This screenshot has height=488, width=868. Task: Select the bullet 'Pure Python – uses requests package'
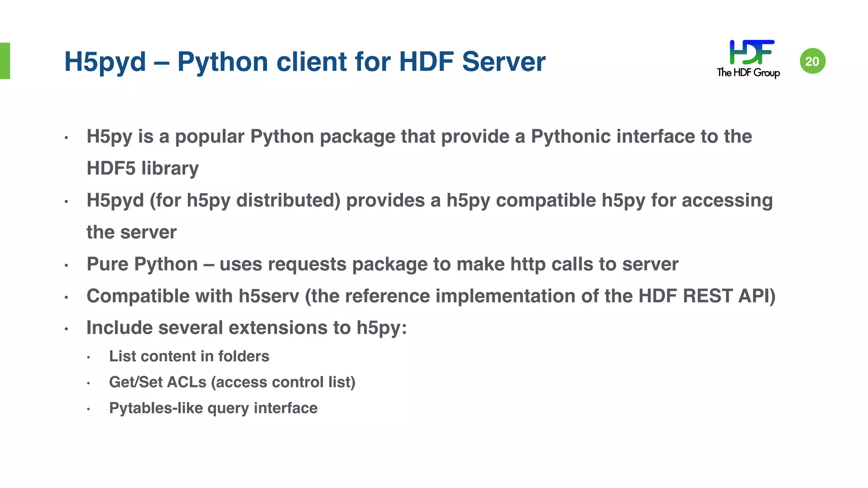(x=382, y=264)
